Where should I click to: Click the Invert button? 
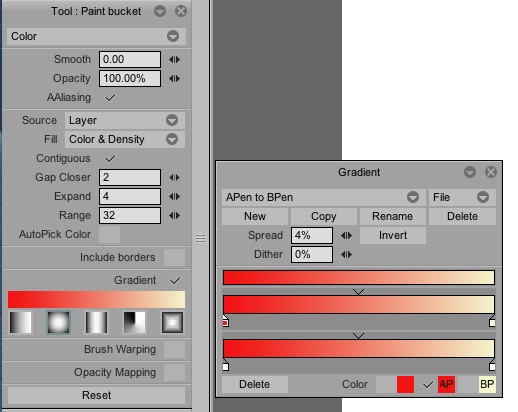coord(393,235)
